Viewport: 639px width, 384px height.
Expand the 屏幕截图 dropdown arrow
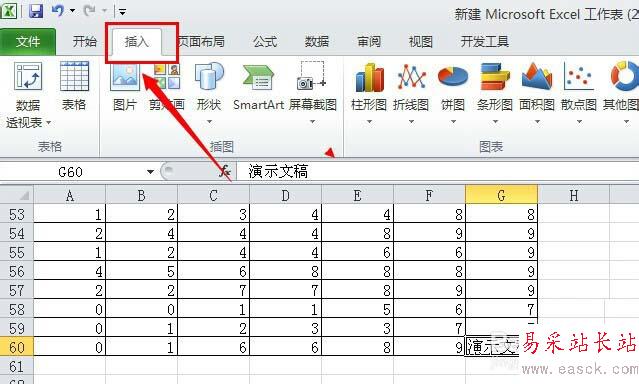(x=313, y=121)
